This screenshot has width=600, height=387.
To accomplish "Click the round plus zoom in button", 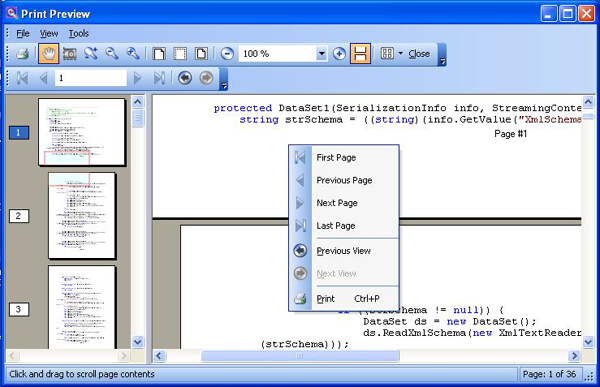I will tap(339, 54).
